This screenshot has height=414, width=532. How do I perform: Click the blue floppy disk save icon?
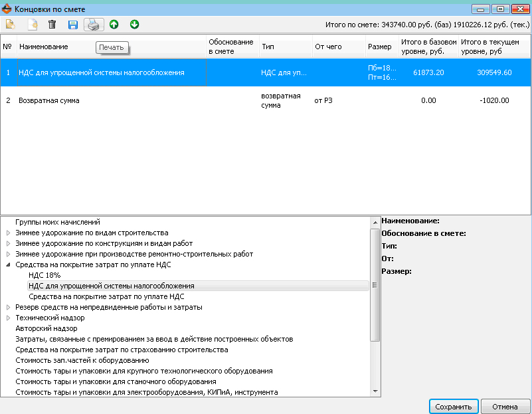coord(73,25)
